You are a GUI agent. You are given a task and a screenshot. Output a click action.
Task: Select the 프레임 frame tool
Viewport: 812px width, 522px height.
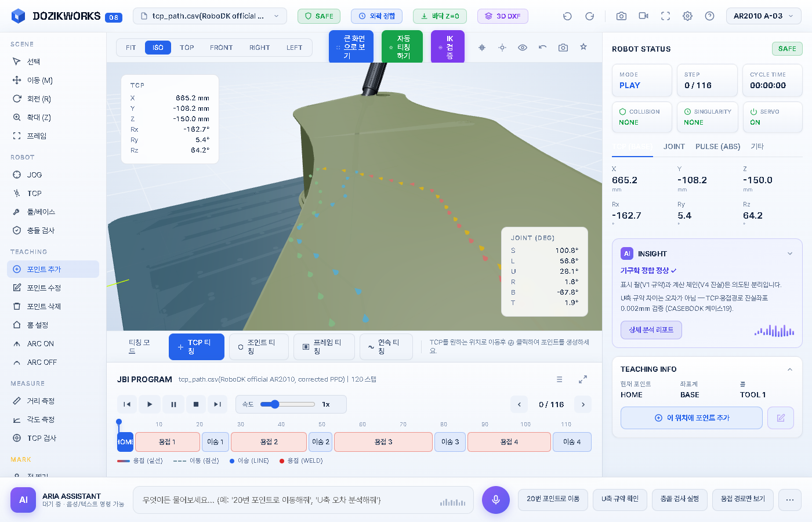[53, 136]
